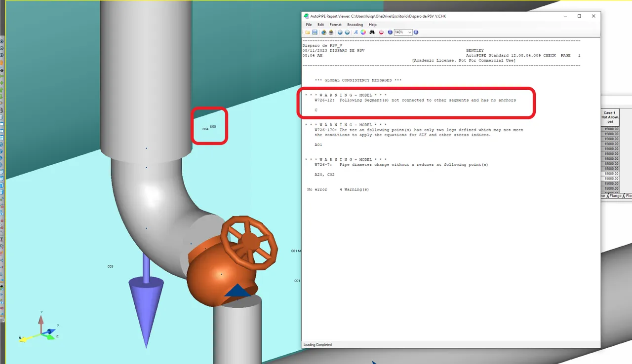
Task: Zoom in with the blue plus icon
Action: [416, 32]
